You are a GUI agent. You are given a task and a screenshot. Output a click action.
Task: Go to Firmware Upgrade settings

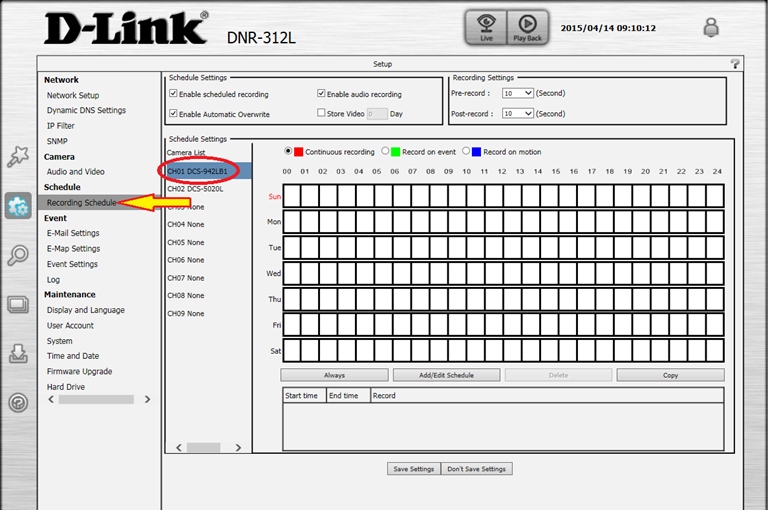tap(79, 371)
